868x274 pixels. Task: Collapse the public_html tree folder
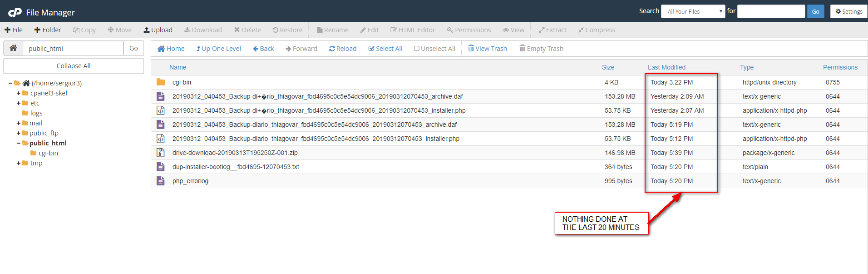click(x=19, y=143)
